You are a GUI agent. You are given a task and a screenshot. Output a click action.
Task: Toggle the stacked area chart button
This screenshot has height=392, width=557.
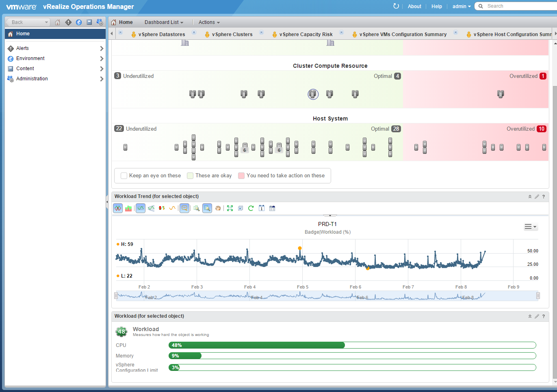(128, 208)
